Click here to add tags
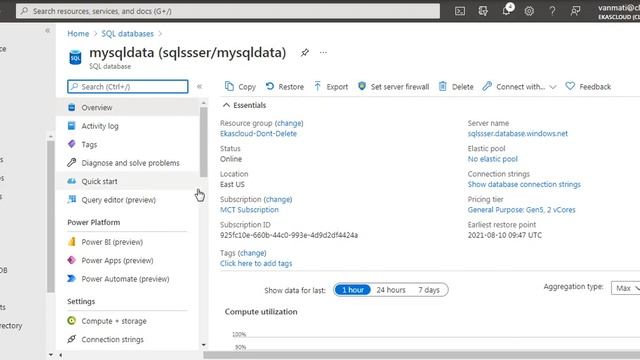 pyautogui.click(x=256, y=263)
